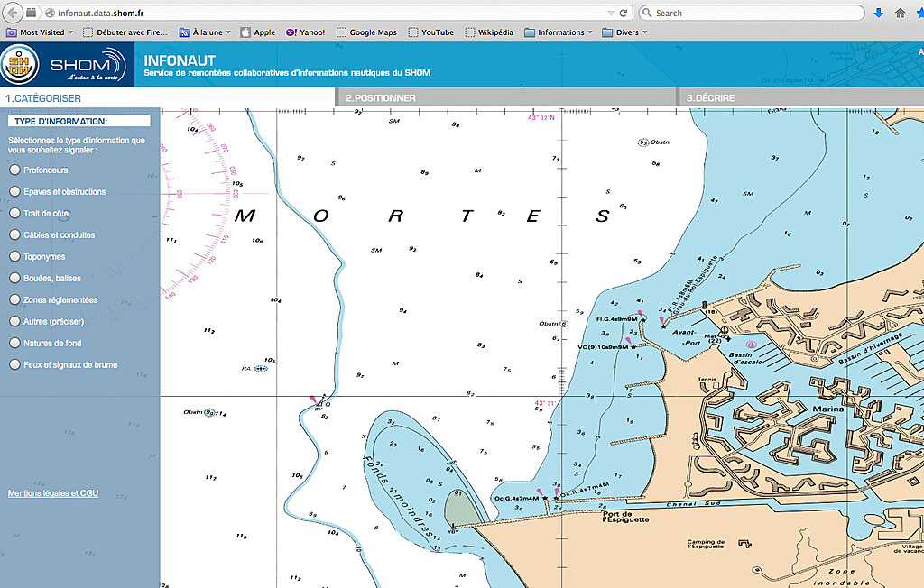Pick the Toponymes information type

(14, 256)
